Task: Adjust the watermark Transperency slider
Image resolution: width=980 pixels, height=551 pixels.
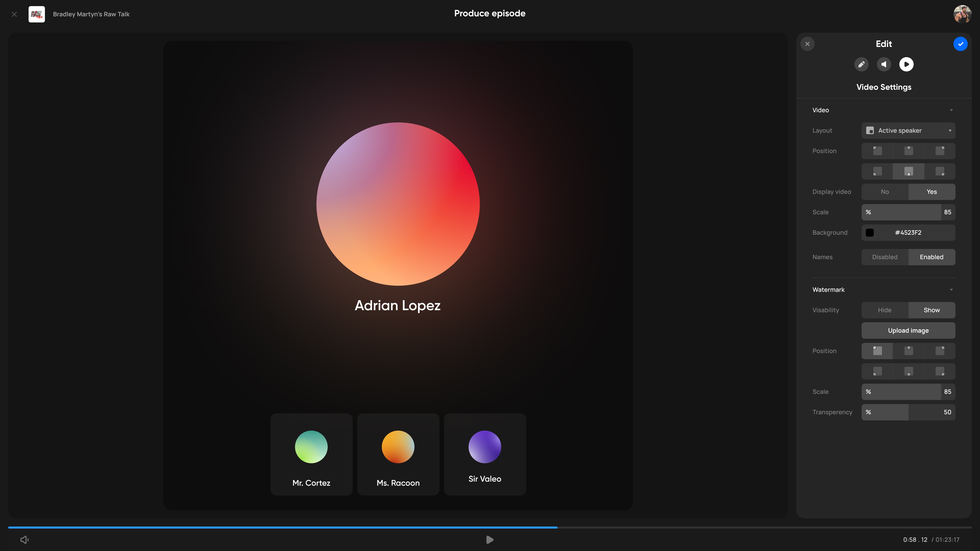Action: coord(908,412)
